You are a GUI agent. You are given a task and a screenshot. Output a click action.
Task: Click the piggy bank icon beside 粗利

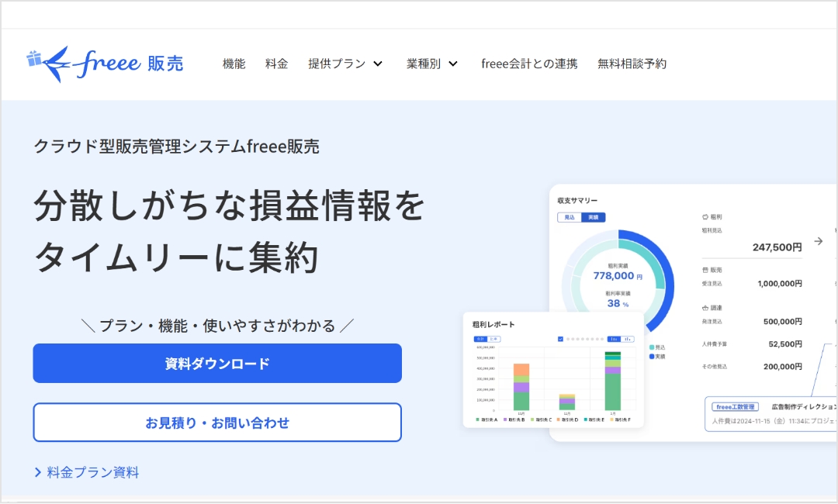705,217
